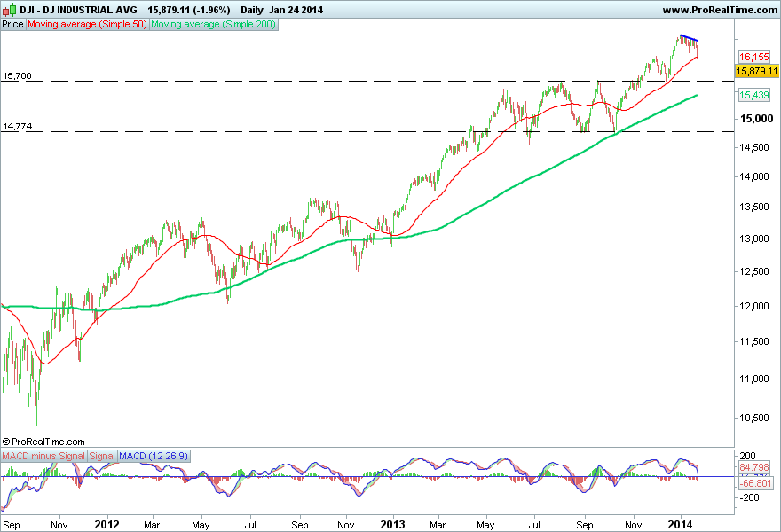Click the green 15,439 moving average value
781x532 pixels.
tap(753, 95)
